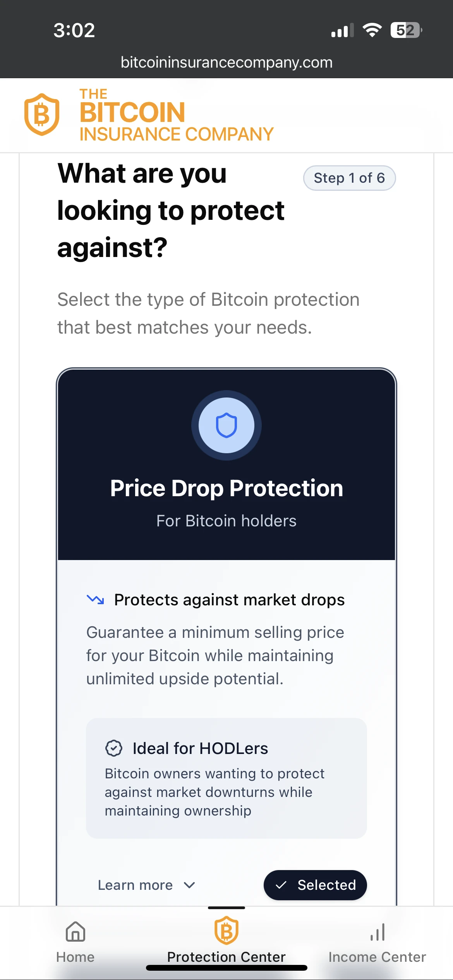
Task: Open the Home tab
Action: [75, 957]
